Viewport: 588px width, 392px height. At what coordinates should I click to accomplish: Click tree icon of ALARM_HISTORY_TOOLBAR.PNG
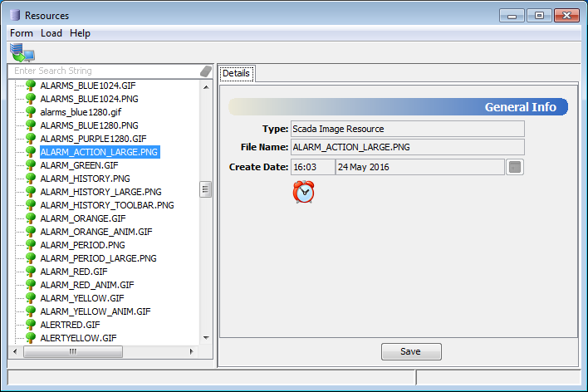click(x=31, y=205)
